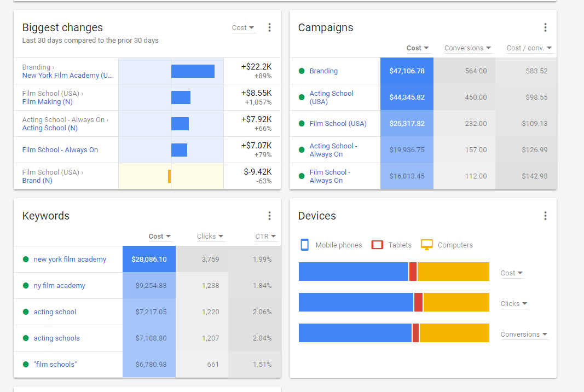This screenshot has height=392, width=584.
Task: Click the $6,780.98 keyword cost cell
Action: tap(149, 365)
